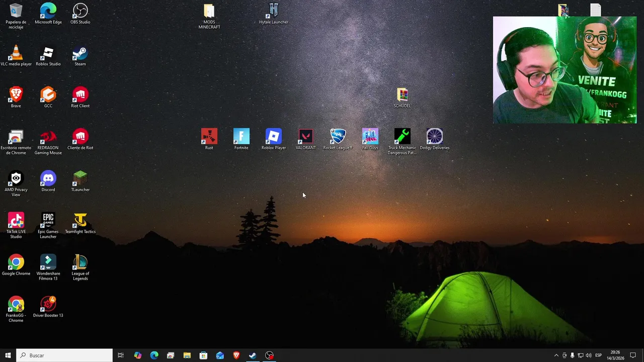Select the League of Legends icon

[80, 267]
